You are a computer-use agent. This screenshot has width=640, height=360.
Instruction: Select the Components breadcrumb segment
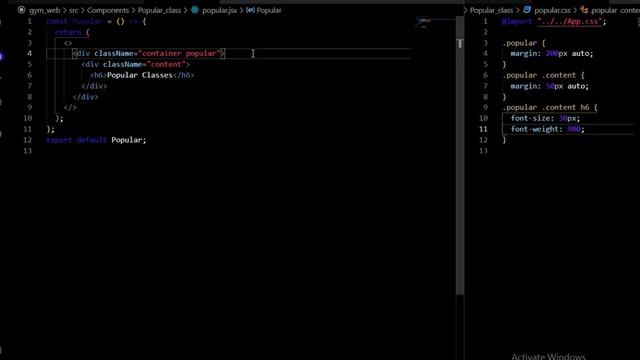coord(108,10)
